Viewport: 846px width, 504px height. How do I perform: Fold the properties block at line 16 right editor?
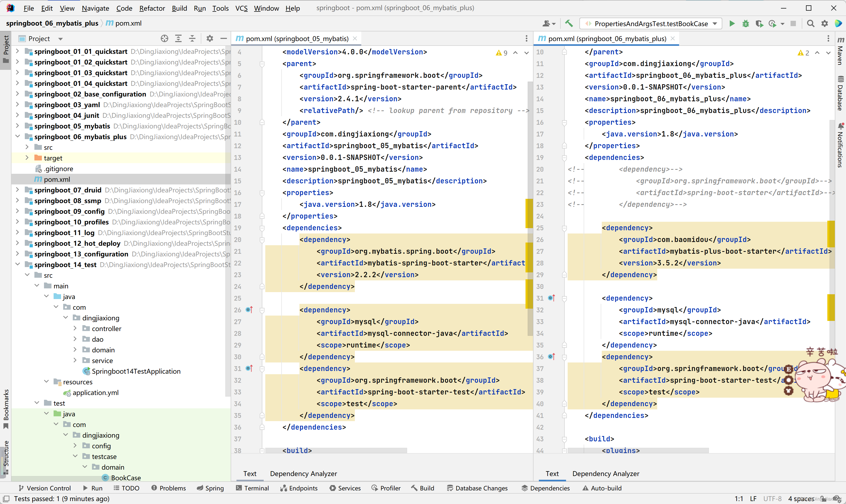point(564,122)
